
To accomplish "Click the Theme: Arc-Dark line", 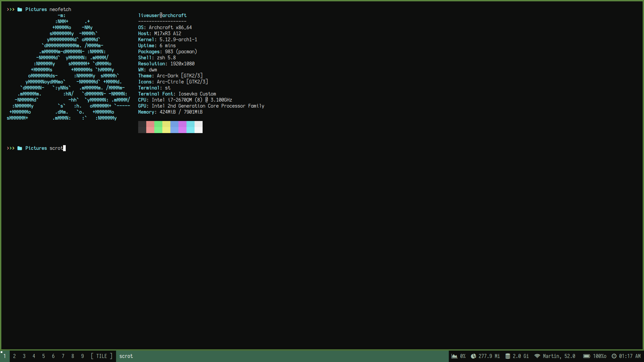I will coord(170,76).
